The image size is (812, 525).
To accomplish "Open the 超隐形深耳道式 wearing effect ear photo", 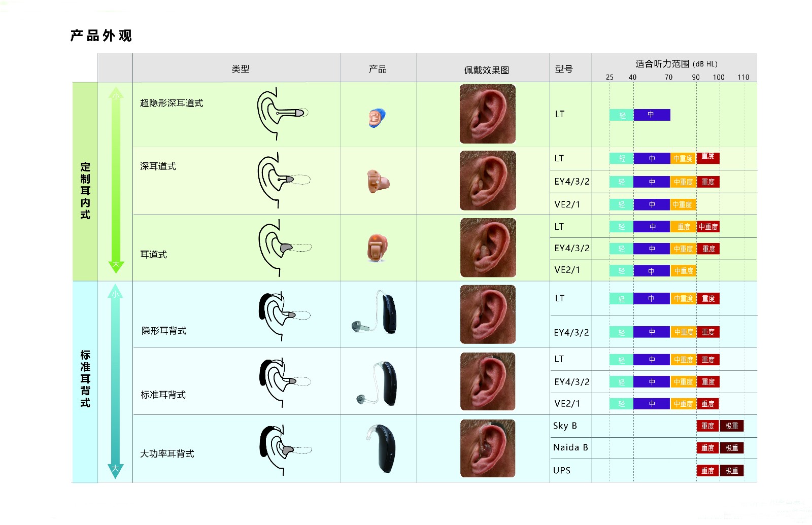I will 487,114.
